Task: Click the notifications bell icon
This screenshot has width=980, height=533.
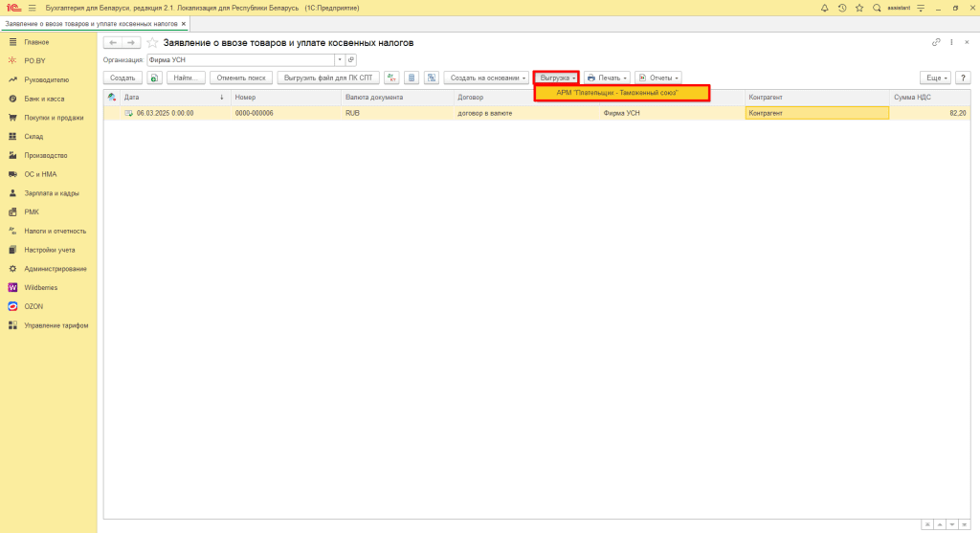Action: pyautogui.click(x=825, y=8)
